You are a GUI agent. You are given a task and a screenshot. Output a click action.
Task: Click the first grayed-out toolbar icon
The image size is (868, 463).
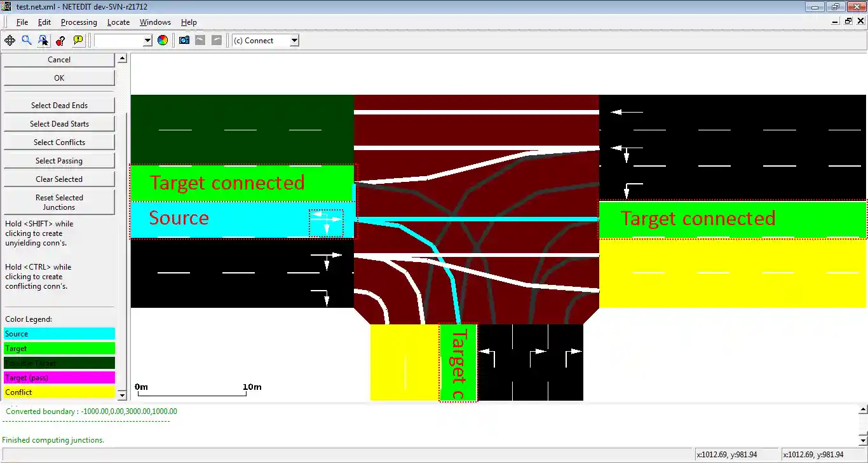pos(200,41)
